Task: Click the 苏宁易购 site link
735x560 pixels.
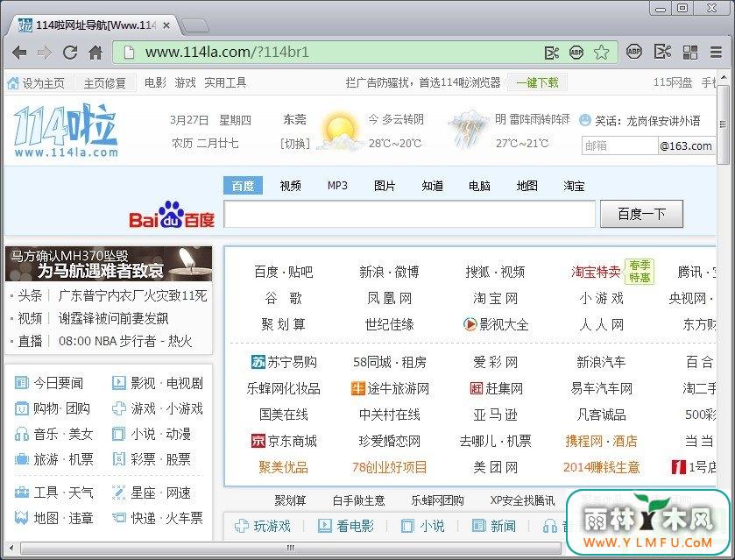Action: tap(284, 362)
